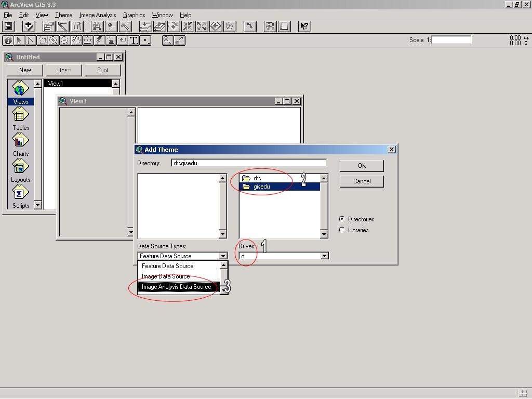The image size is (532, 399).
Task: Select the Hot Link lightning tool
Action: pyautogui.click(x=99, y=41)
